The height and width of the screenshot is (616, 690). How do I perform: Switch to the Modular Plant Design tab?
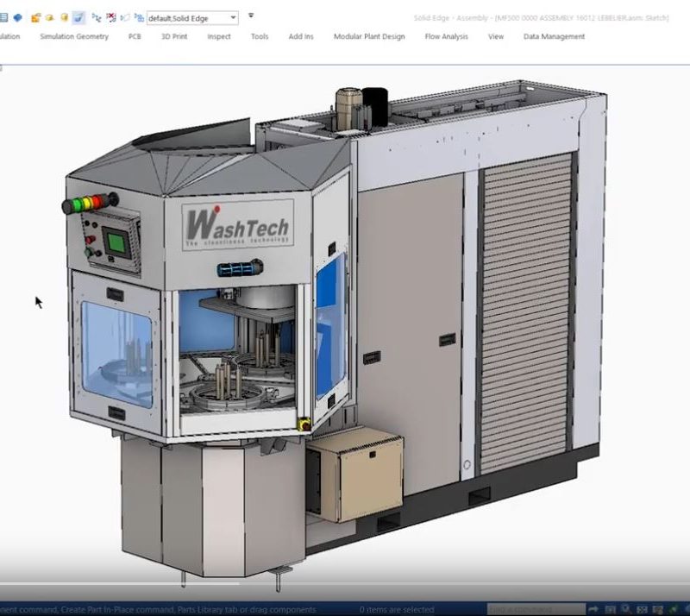(x=369, y=36)
